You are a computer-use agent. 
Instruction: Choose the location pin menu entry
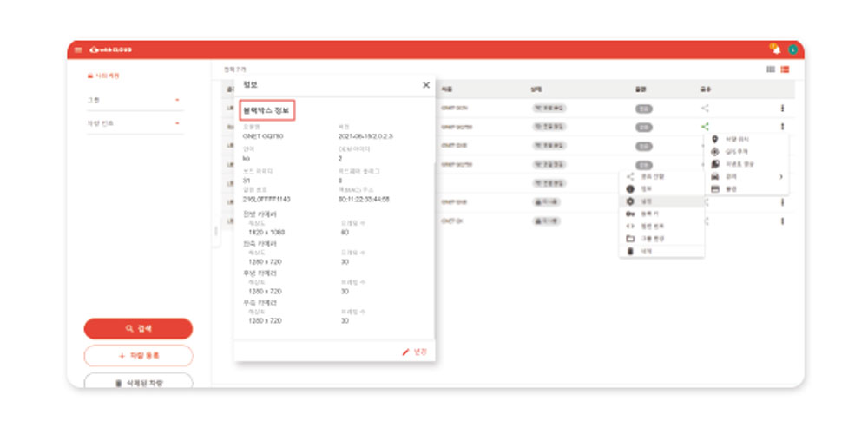746,139
